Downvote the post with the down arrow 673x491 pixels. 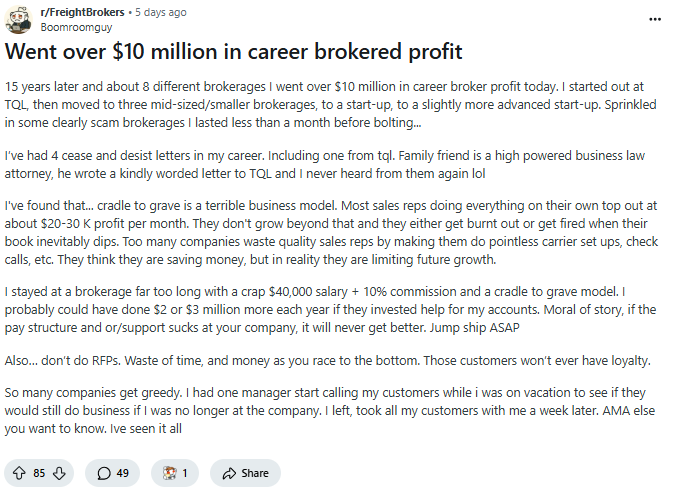pos(58,473)
